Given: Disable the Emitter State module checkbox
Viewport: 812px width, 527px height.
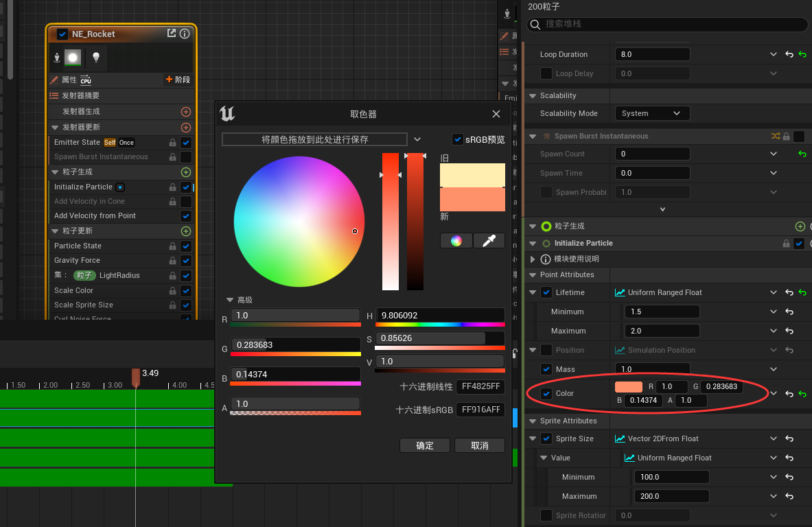Looking at the screenshot, I should point(186,142).
